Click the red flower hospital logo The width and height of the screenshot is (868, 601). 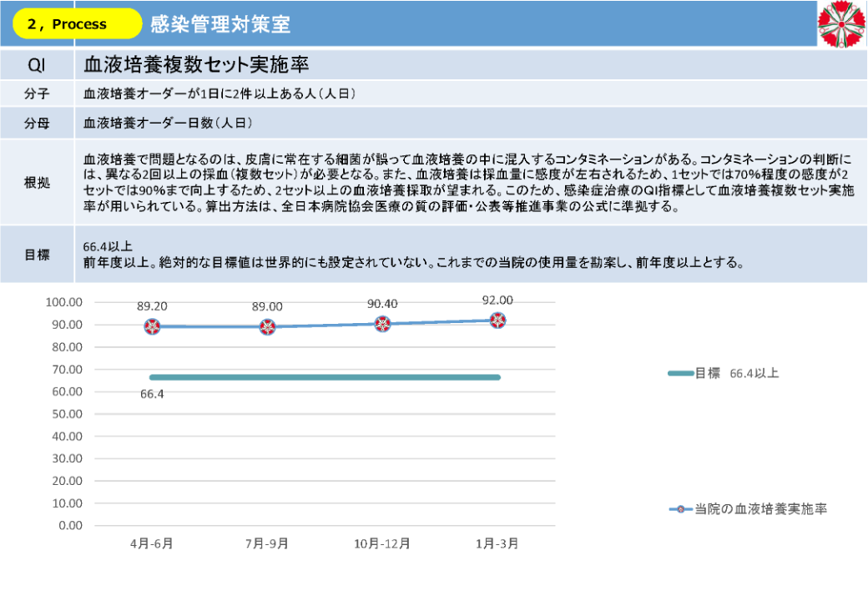click(841, 23)
